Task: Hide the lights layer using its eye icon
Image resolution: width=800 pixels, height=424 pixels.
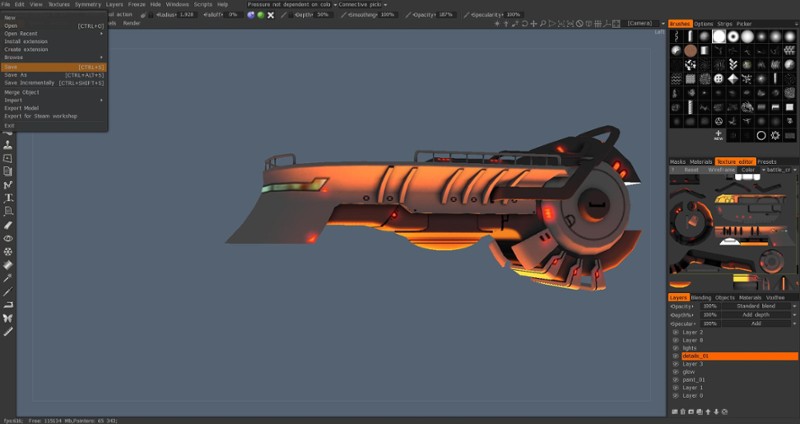Action: pos(675,347)
